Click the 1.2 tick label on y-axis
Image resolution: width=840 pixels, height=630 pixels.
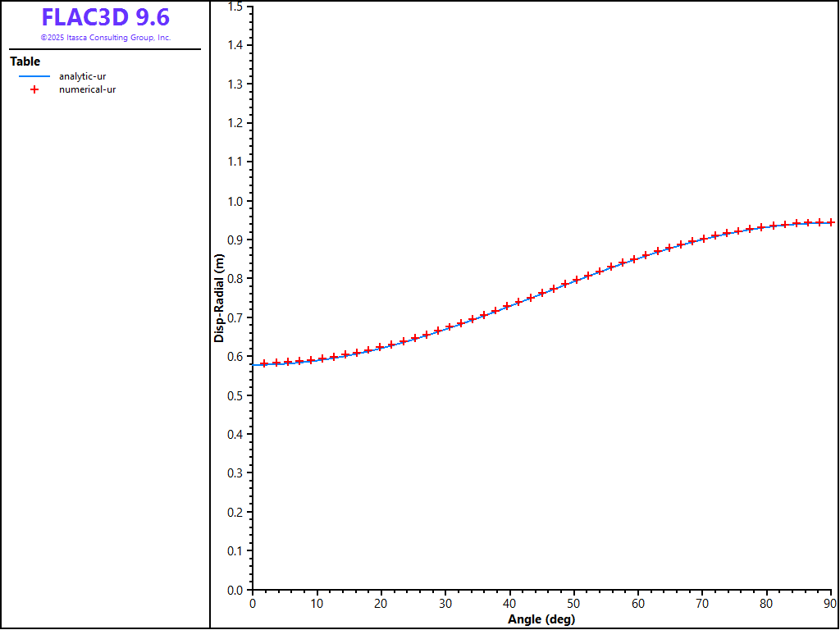[235, 123]
